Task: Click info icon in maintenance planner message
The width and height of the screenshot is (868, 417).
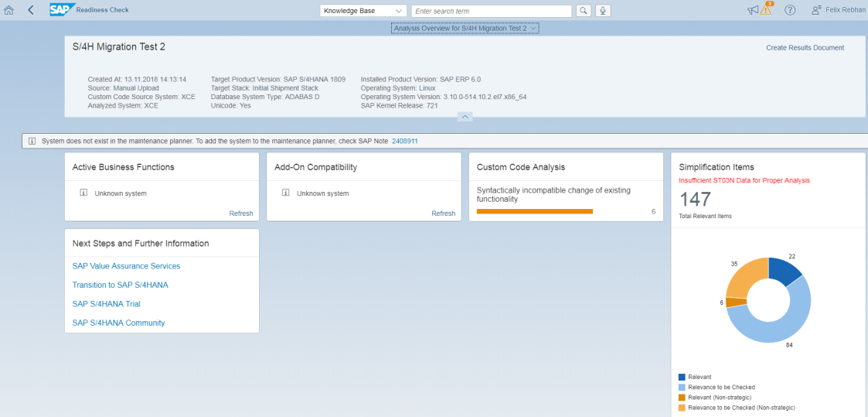Action: pos(32,142)
